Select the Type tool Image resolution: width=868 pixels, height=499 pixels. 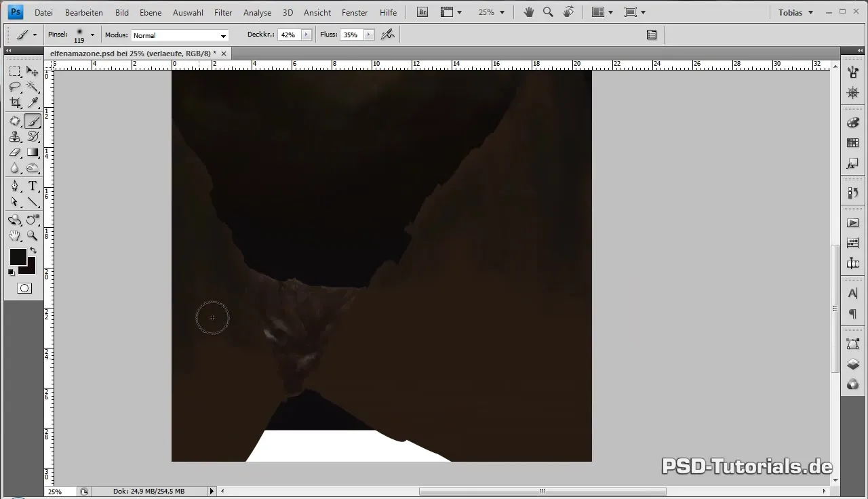click(x=32, y=186)
